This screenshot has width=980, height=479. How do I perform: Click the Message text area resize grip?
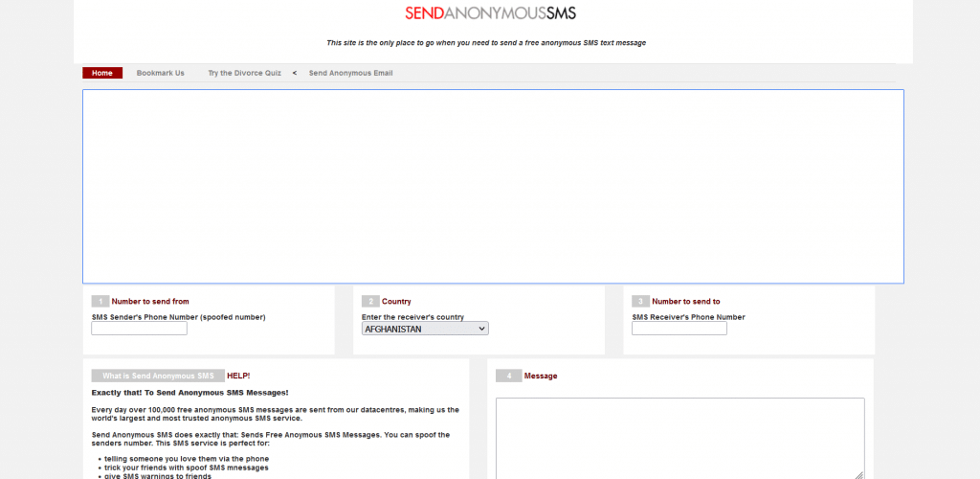pyautogui.click(x=859, y=474)
